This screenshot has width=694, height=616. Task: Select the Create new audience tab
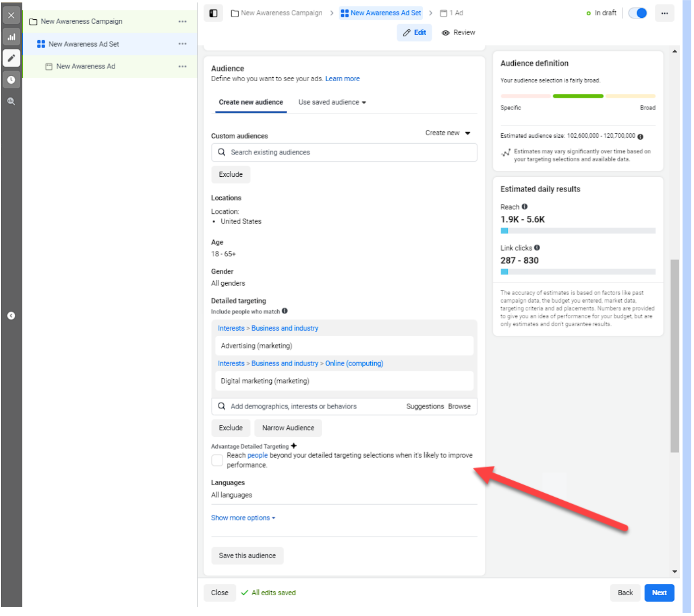tap(251, 103)
